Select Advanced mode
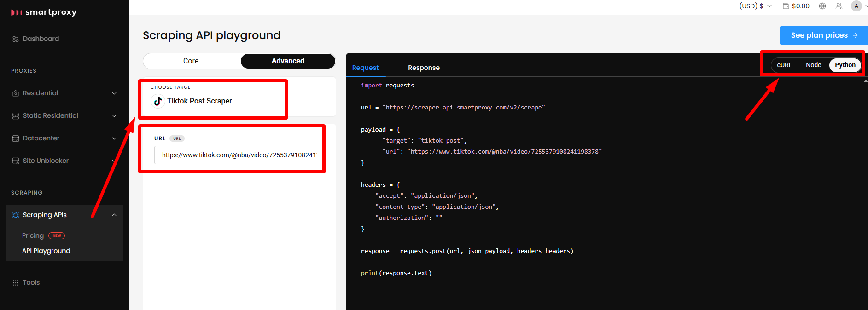This screenshot has width=868, height=310. point(288,61)
